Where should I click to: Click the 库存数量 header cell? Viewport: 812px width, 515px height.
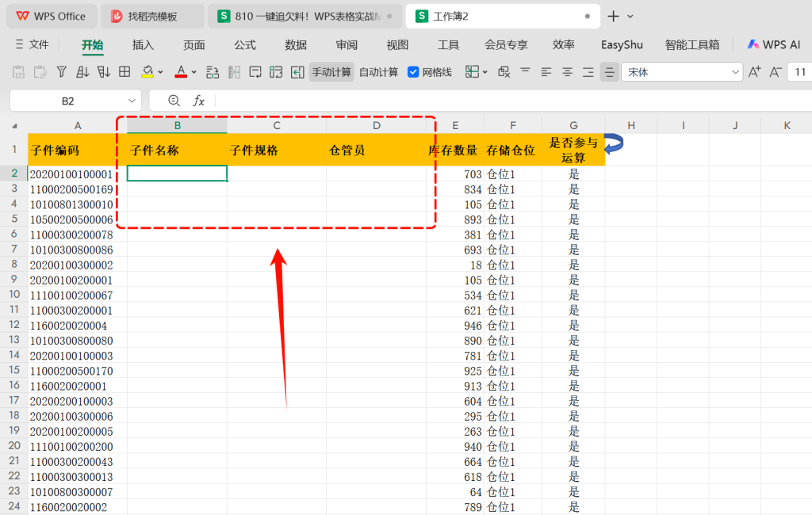(455, 150)
